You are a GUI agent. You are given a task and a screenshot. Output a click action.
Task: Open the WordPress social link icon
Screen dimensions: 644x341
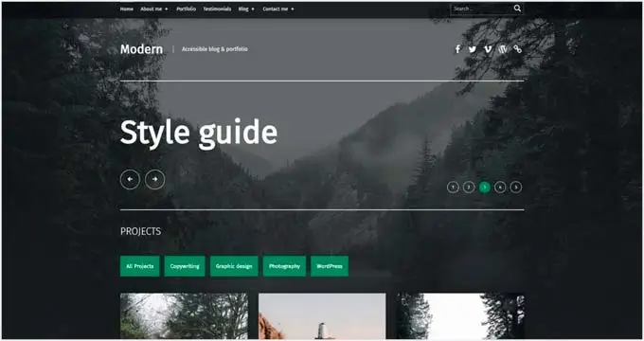[502, 49]
